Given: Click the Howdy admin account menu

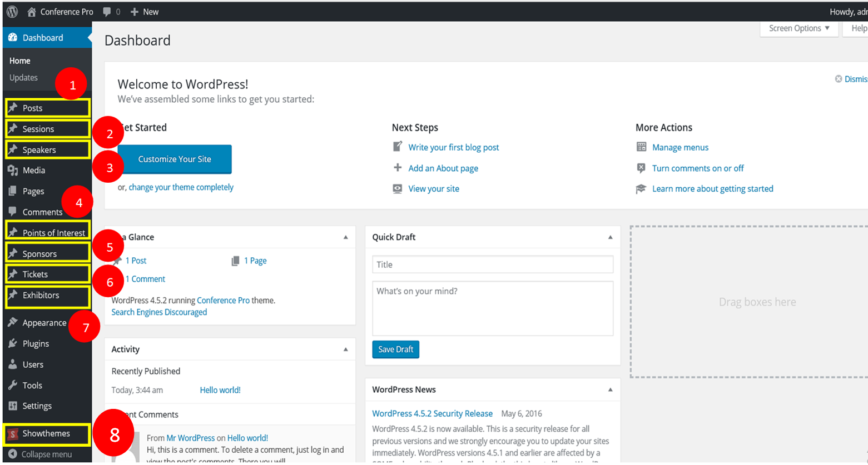Looking at the screenshot, I should coord(849,12).
